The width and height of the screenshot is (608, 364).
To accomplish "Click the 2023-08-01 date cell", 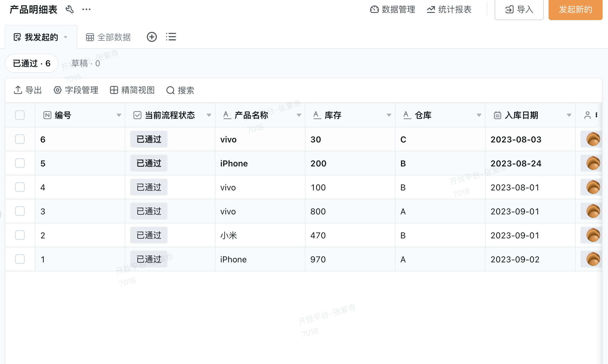I will click(530, 187).
